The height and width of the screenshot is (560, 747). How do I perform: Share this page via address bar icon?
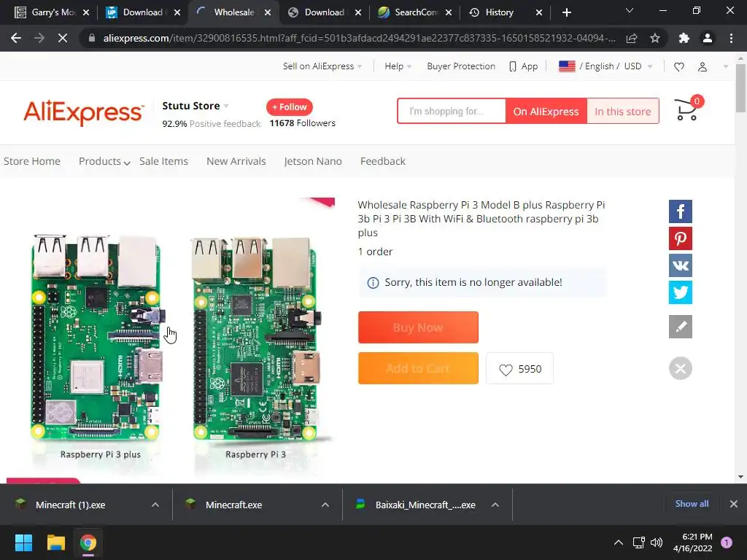(632, 38)
